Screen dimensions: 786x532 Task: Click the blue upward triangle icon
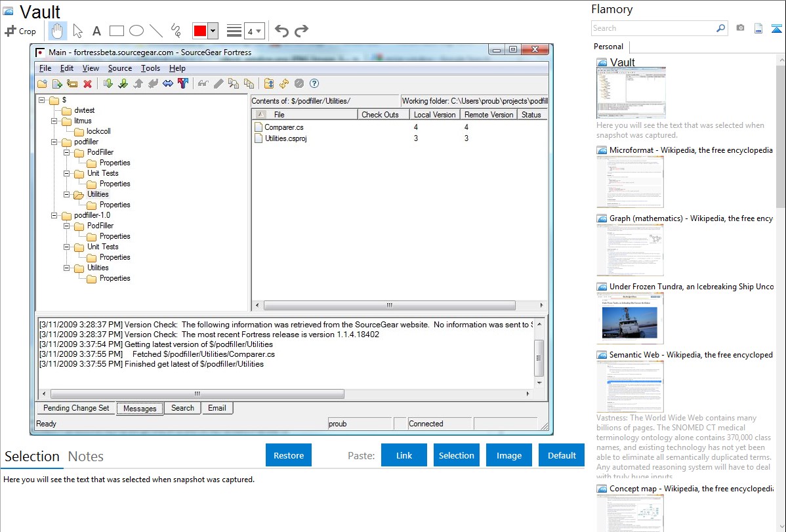click(776, 28)
